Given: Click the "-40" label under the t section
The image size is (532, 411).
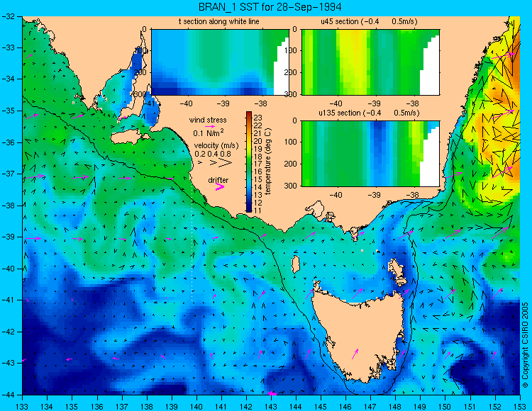Looking at the screenshot, I should [185, 103].
